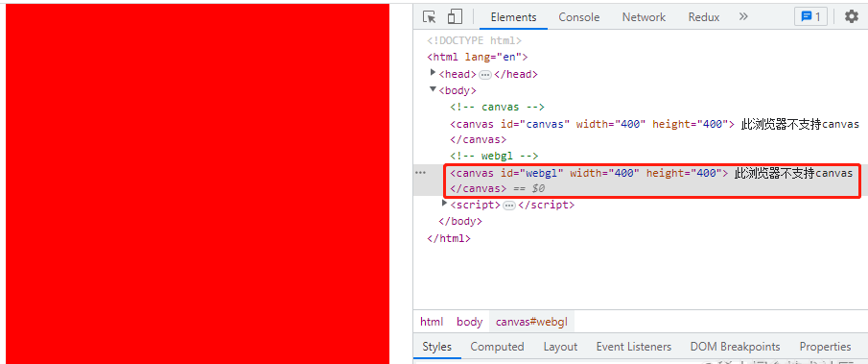
Task: Click body in the breadcrumb bar
Action: [469, 322]
